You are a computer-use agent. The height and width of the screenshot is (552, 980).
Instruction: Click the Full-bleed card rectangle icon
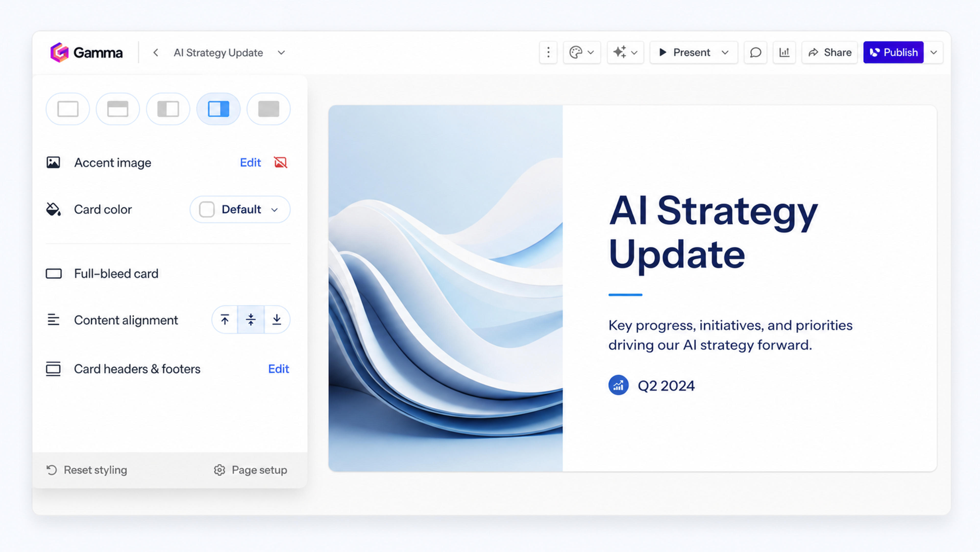click(54, 274)
